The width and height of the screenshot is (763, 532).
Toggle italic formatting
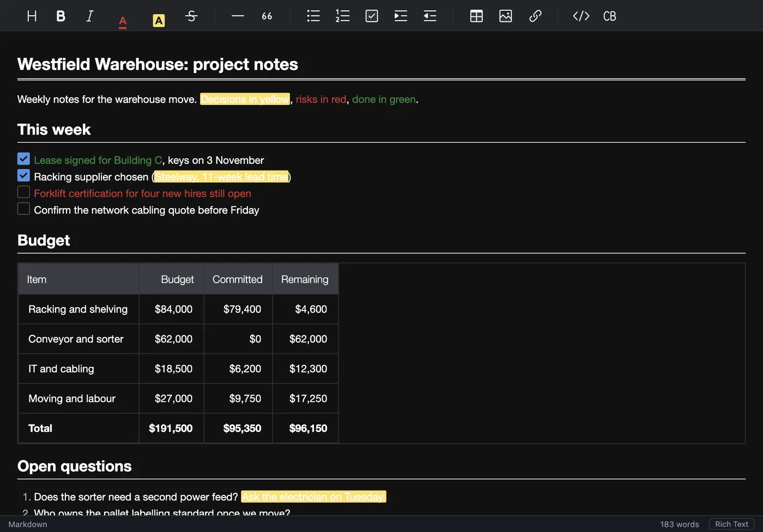point(90,16)
